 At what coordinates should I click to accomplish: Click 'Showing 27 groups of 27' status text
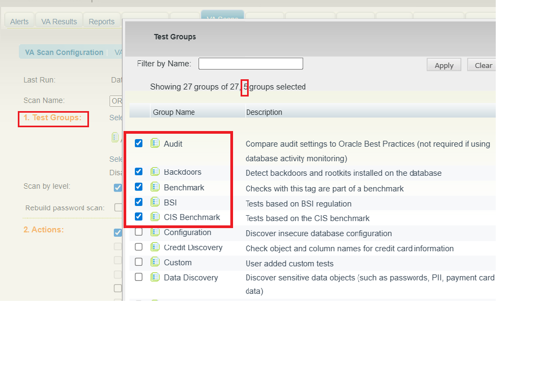pos(194,87)
